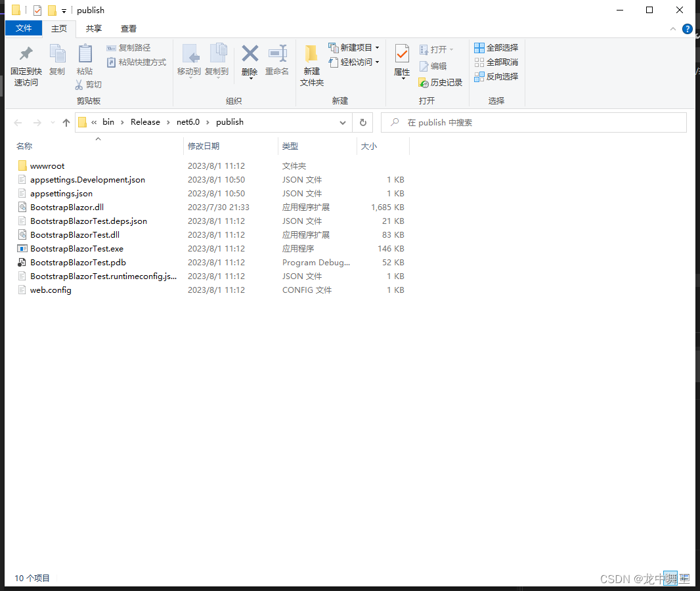700x591 pixels.
Task: Click the Copy To (复制到) icon
Action: point(218,54)
